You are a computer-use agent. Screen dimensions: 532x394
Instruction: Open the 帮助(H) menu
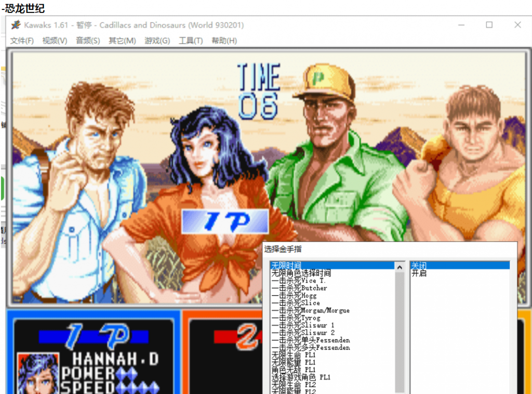click(x=224, y=41)
